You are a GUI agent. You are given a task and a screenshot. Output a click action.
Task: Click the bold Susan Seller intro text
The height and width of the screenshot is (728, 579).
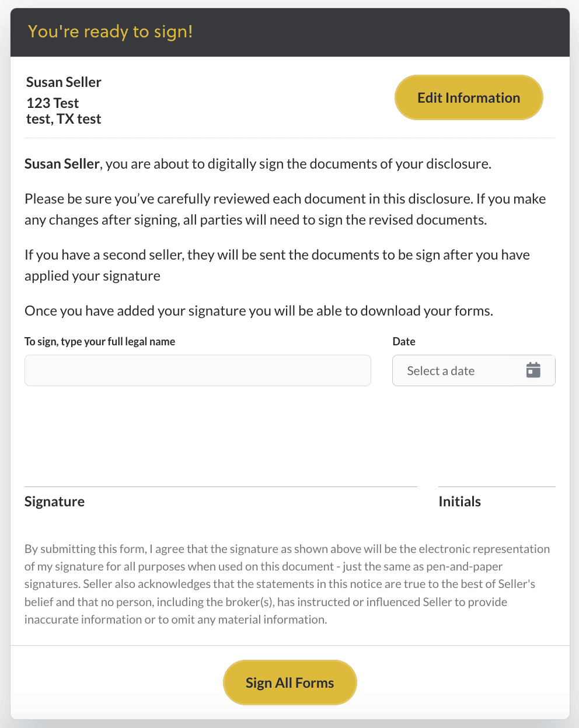point(62,164)
